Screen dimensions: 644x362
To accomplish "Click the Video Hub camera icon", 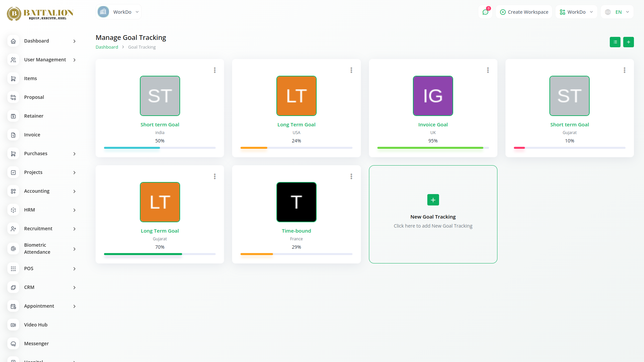I will coord(13,325).
